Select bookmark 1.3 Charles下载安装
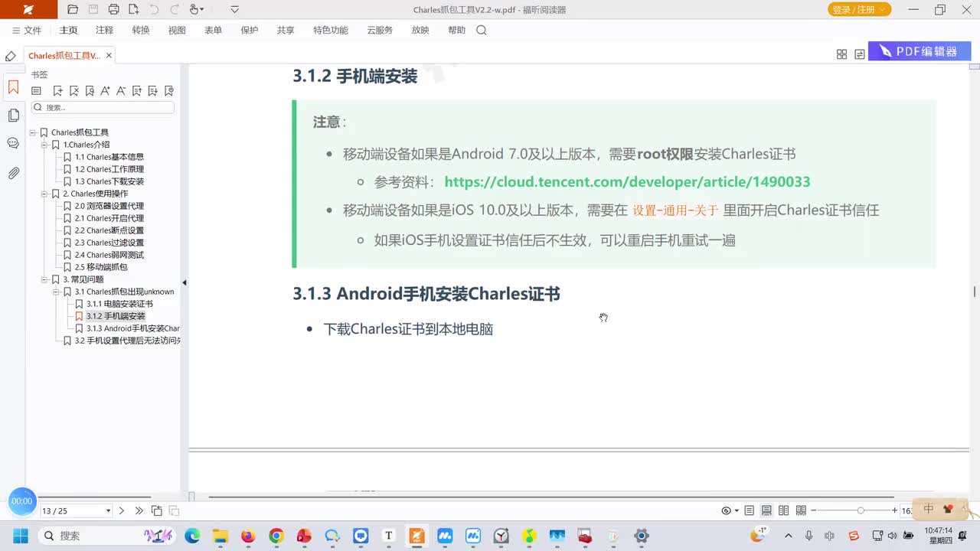Image resolution: width=980 pixels, height=551 pixels. click(109, 181)
